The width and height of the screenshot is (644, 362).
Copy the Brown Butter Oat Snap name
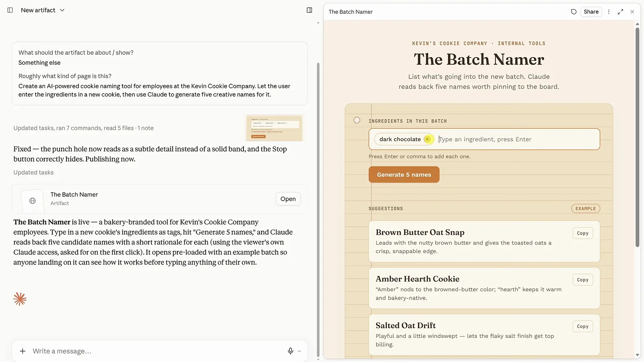(x=582, y=233)
